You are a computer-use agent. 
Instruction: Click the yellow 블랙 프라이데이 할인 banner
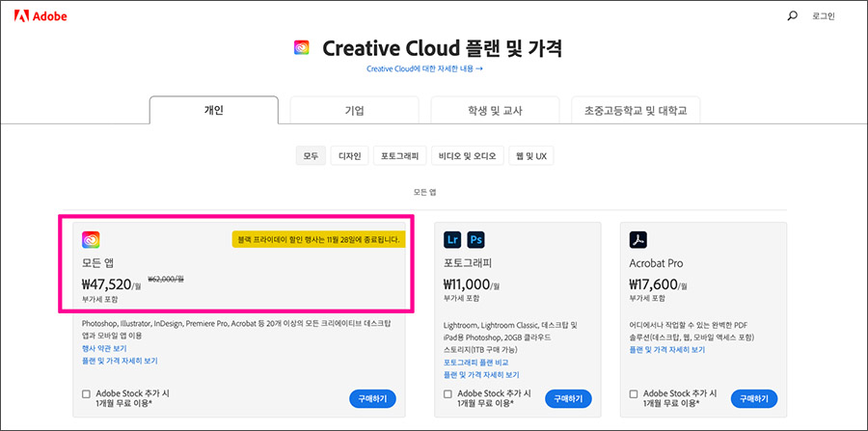[x=319, y=239]
